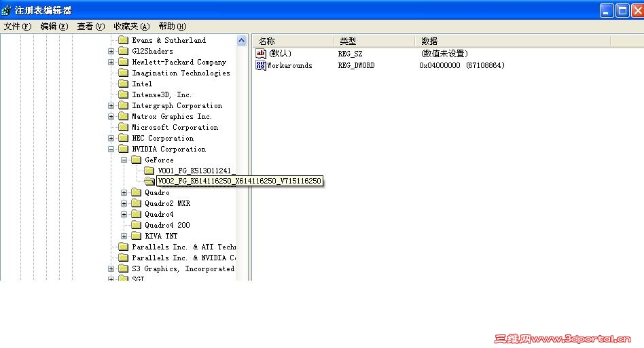The width and height of the screenshot is (644, 348).
Task: Open the 文件(F) menu
Action: (18, 27)
